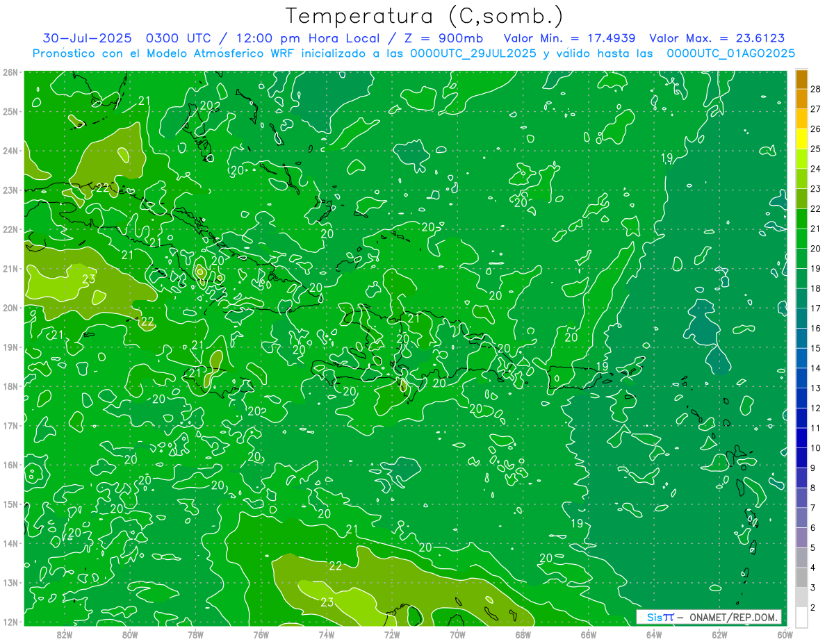Image resolution: width=834 pixels, height=644 pixels.
Task: Click the "26N" latitude label
Action: (x=10, y=72)
